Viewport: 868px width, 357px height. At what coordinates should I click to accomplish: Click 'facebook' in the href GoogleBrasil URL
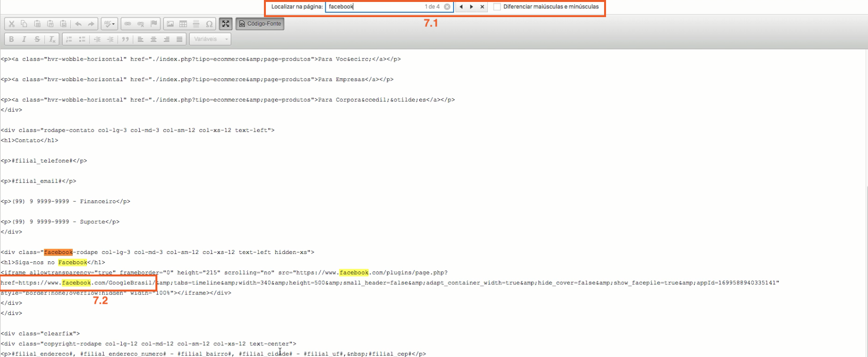[x=76, y=283]
